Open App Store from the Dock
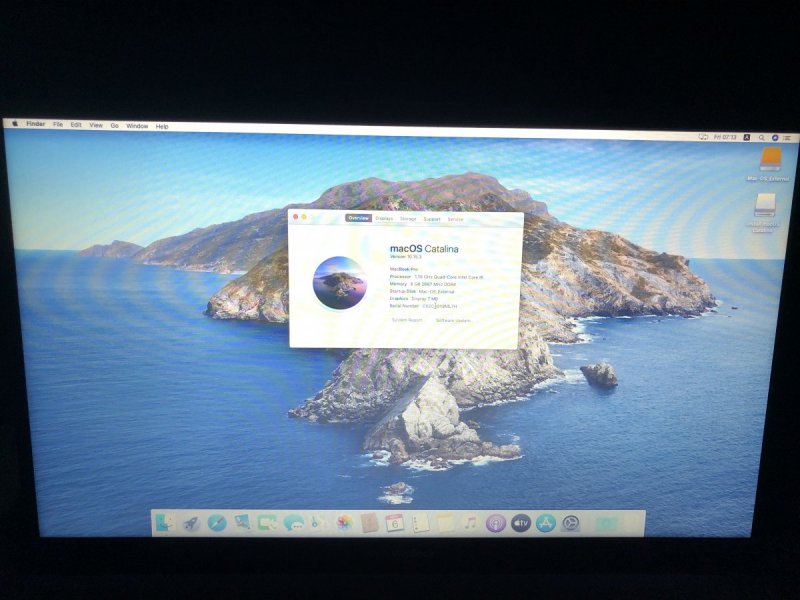The image size is (800, 600). pos(545,523)
